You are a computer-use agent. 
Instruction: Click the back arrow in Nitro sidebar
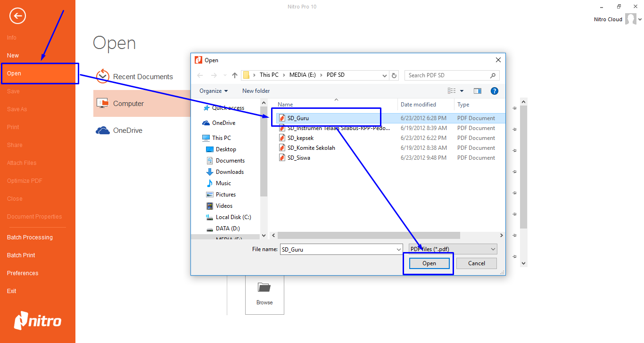(17, 16)
